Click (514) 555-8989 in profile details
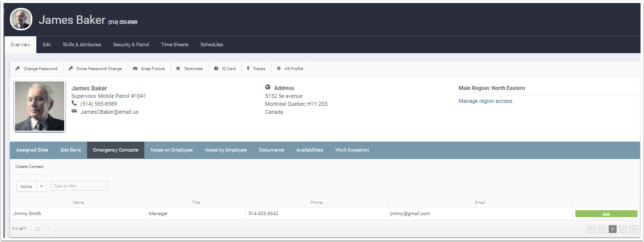Viewport: 644px width, 242px height. point(99,104)
